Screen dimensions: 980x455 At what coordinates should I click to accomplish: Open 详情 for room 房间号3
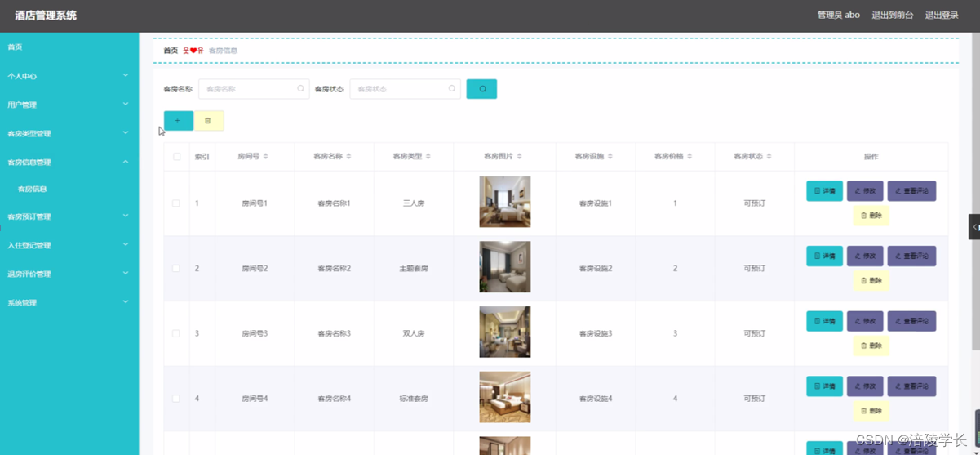824,321
